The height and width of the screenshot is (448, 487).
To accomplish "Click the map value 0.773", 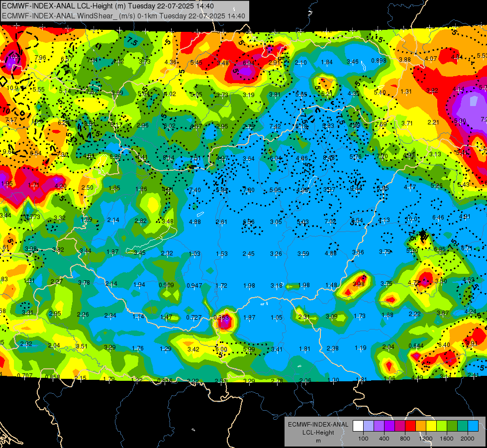I will click(33, 217).
